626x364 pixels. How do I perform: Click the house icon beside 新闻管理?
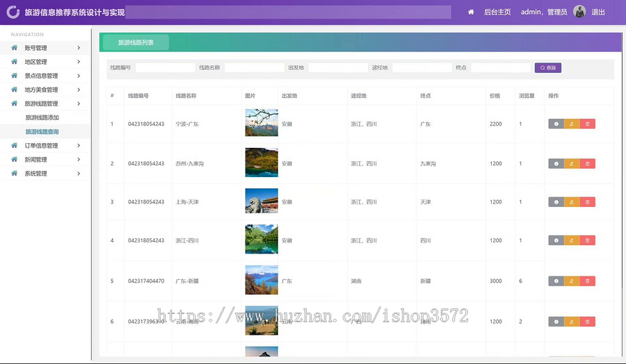click(15, 160)
